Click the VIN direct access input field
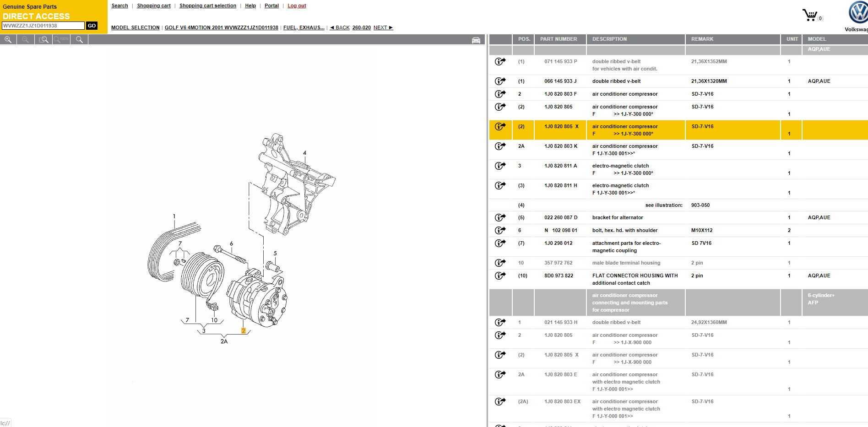Image resolution: width=868 pixels, height=427 pixels. point(43,26)
